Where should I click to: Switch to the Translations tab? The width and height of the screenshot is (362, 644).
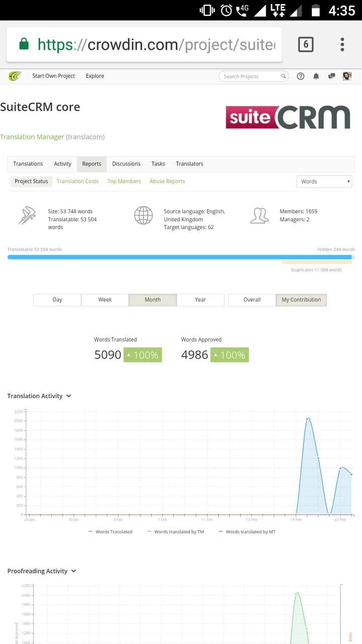28,164
